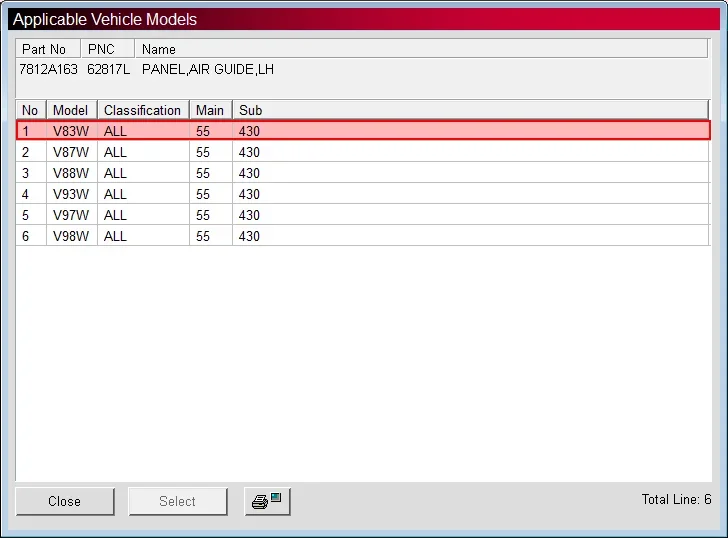728x538 pixels.
Task: Close the Applicable Vehicle Models dialog
Action: pyautogui.click(x=65, y=501)
